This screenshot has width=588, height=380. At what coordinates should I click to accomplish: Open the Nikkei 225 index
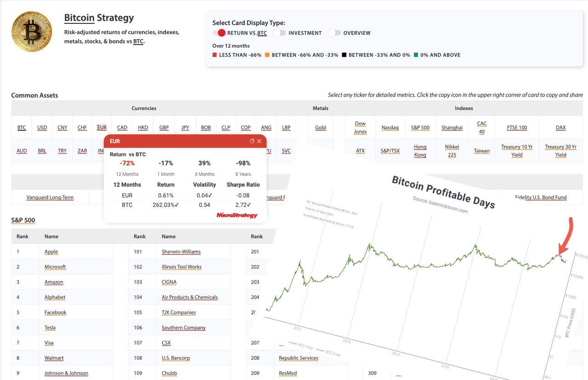tap(452, 151)
